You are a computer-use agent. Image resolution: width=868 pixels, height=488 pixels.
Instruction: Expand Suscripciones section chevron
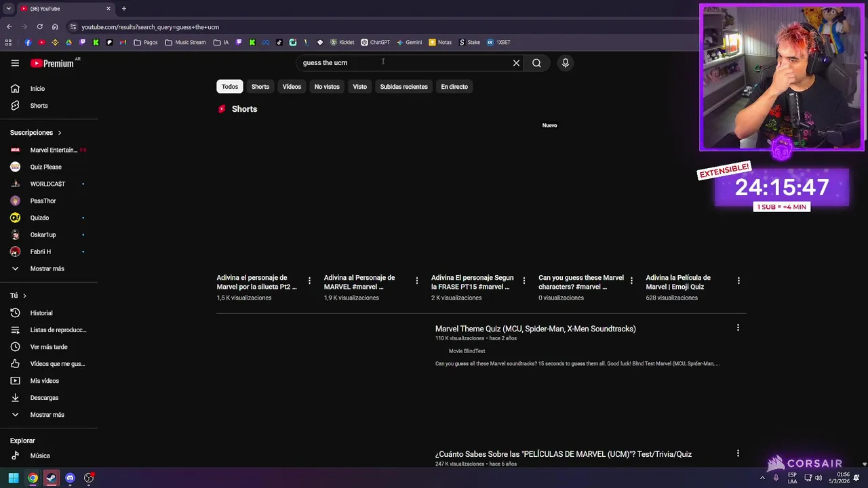point(60,133)
